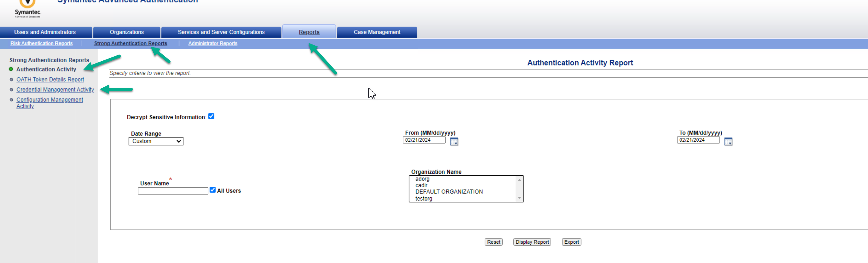Click Organization list scrollbar up arrow
The width and height of the screenshot is (868, 263).
tap(520, 180)
